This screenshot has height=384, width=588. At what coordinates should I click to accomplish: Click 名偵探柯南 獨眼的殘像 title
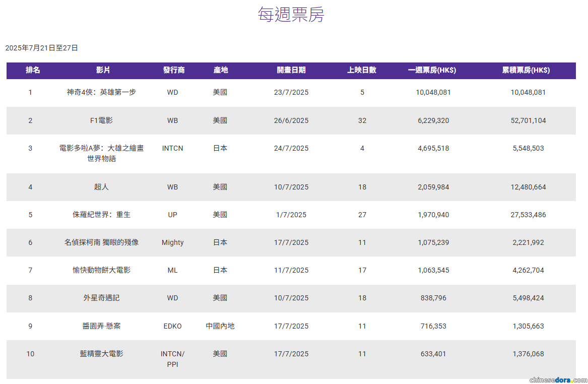coord(101,242)
